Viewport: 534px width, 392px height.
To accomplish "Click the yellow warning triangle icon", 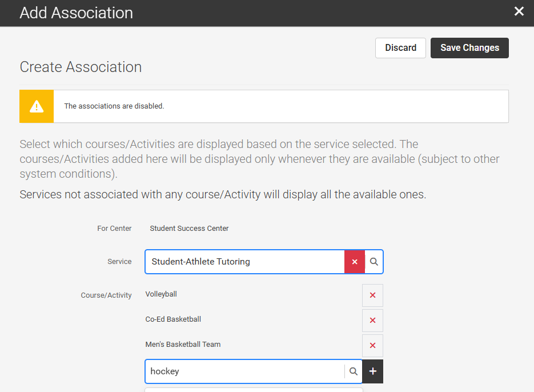I will [37, 106].
